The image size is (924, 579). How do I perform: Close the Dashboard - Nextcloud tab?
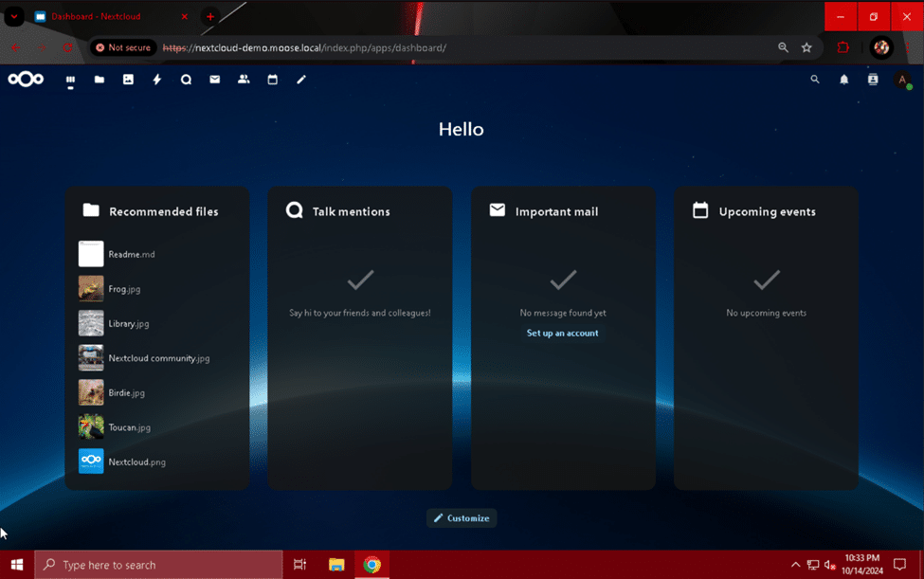pyautogui.click(x=185, y=16)
